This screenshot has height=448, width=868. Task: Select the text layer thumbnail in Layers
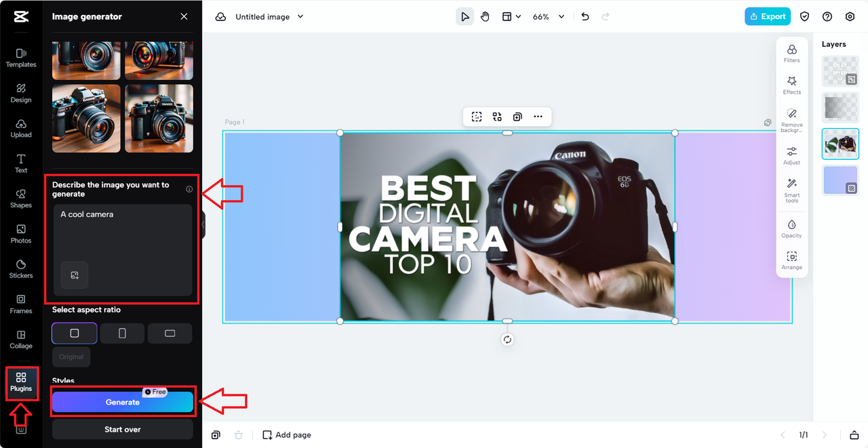click(x=840, y=71)
